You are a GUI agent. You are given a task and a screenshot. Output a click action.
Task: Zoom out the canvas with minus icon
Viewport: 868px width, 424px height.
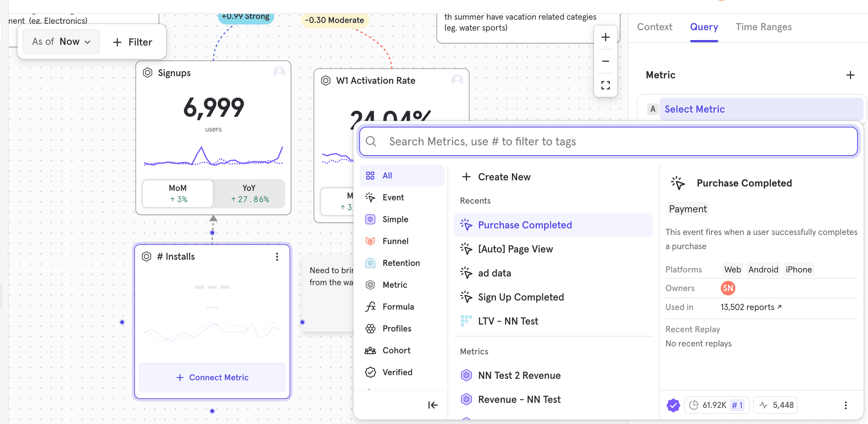[605, 61]
